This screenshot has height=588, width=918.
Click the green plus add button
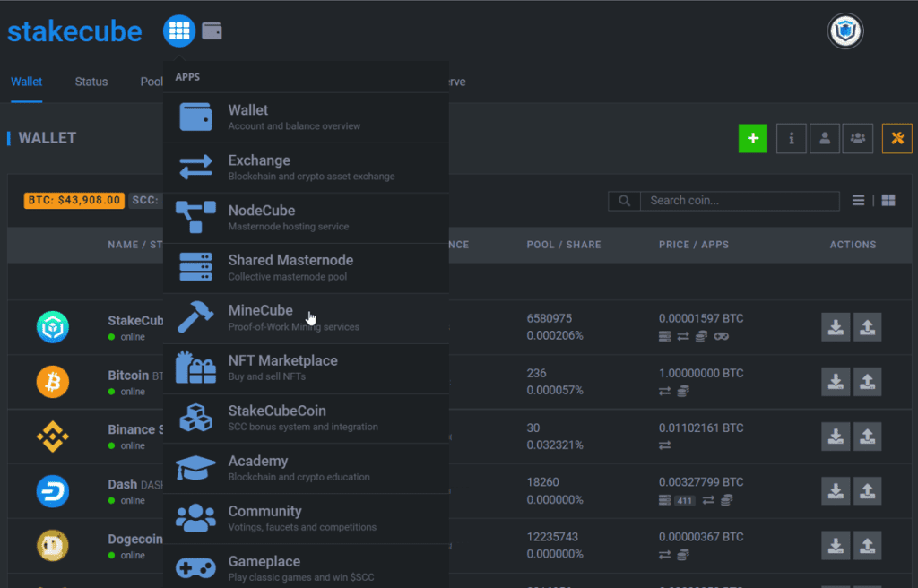753,138
